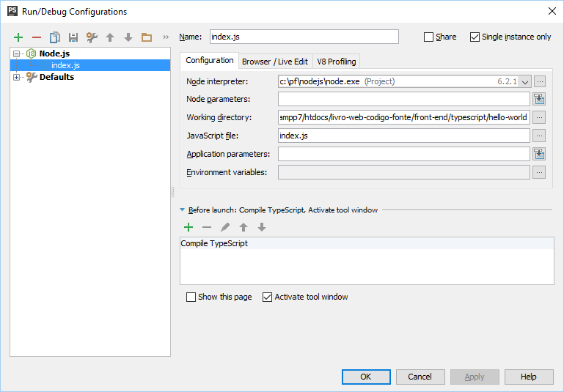This screenshot has height=392, width=564.
Task: Uncheck Single instance only
Action: [475, 37]
